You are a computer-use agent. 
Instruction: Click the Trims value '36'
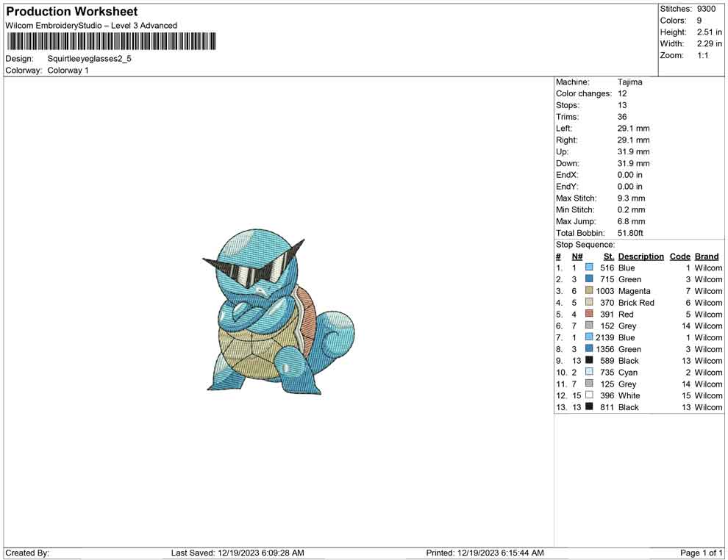(622, 117)
